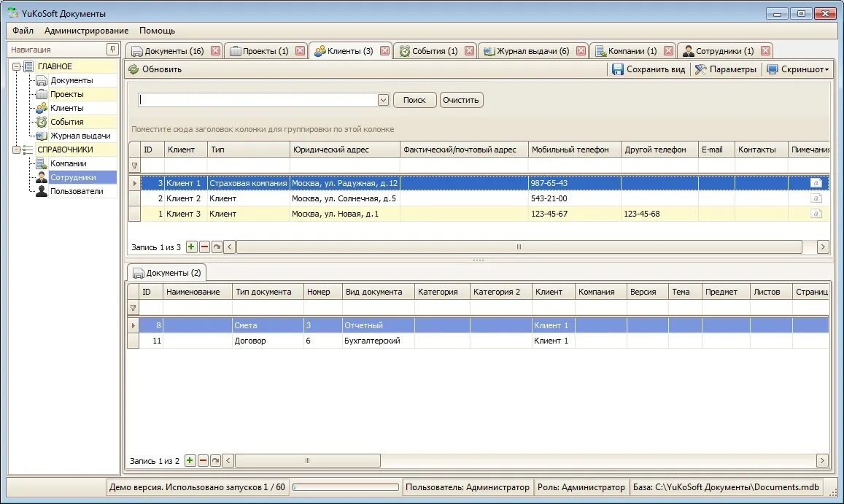Open Проекты in navigation tree
Image resolution: width=844 pixels, height=504 pixels.
click(66, 94)
